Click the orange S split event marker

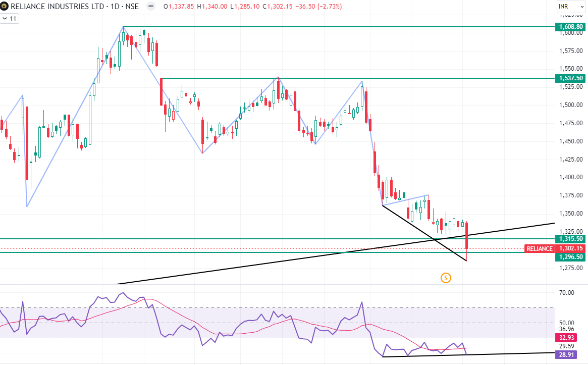pos(446,278)
